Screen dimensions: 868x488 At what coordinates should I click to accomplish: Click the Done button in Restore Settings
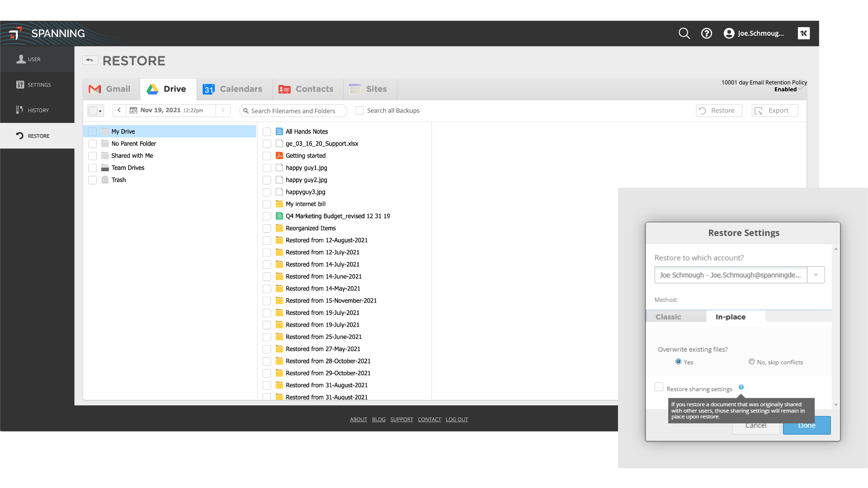[807, 426]
